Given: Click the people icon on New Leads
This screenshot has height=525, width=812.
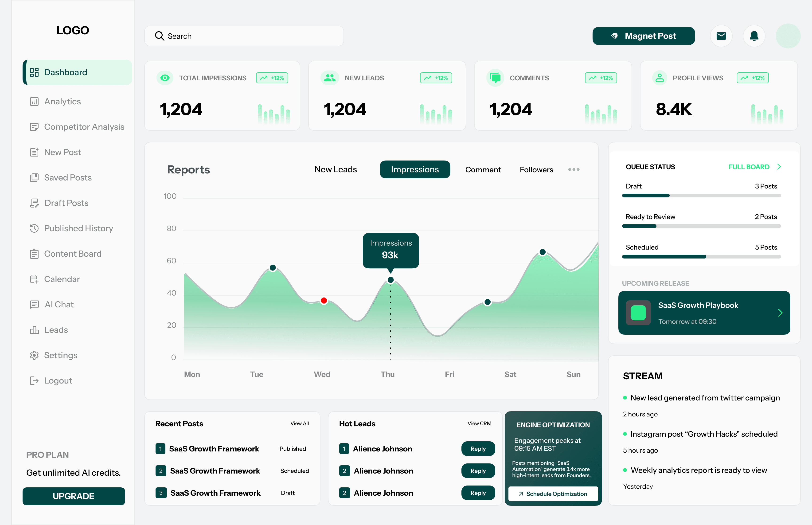Looking at the screenshot, I should point(329,78).
